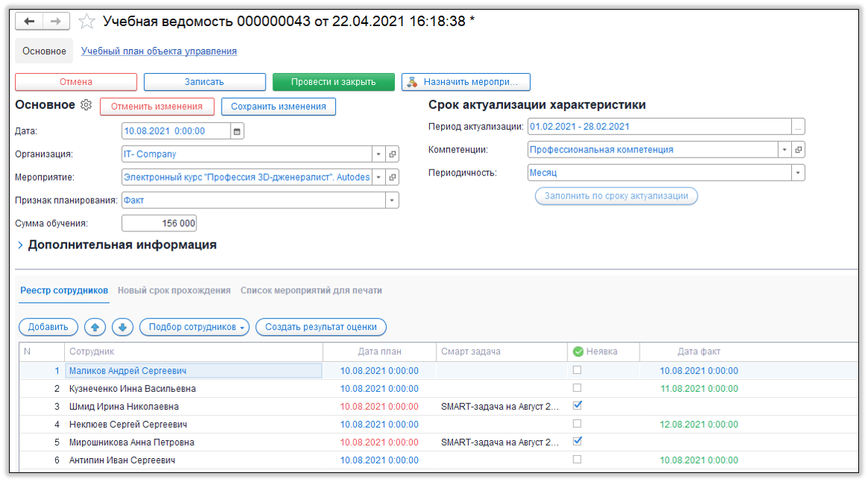The image size is (868, 482).
Task: Click the Провести и закрыть button
Action: click(334, 82)
